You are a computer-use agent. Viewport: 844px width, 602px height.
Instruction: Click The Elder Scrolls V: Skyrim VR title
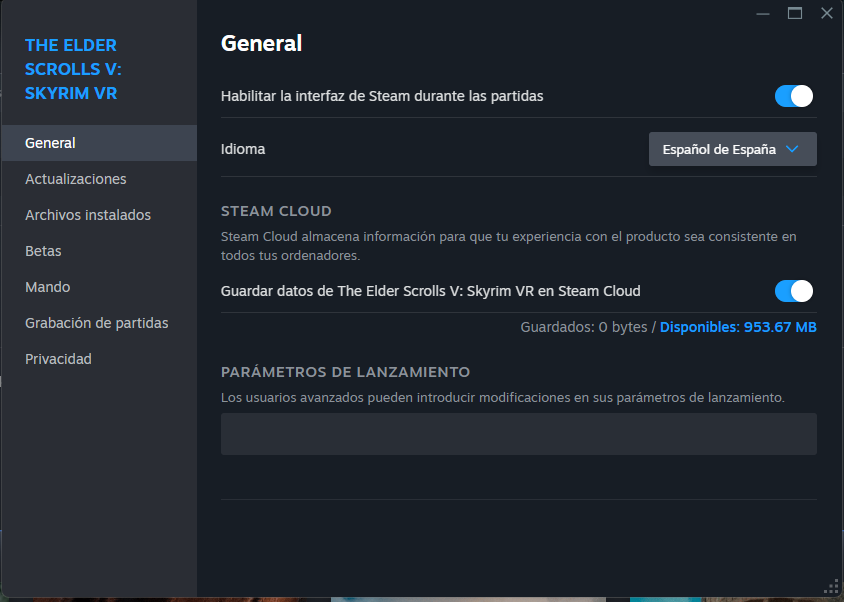tap(73, 69)
